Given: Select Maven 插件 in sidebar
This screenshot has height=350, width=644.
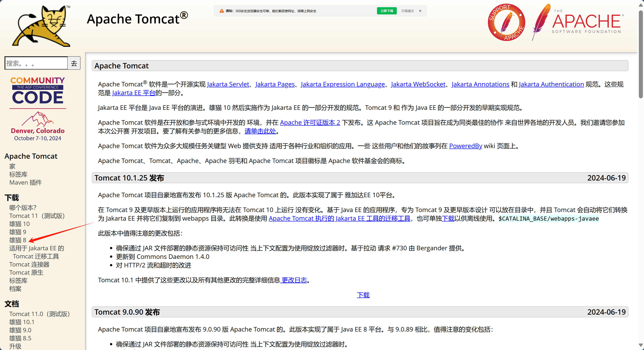Looking at the screenshot, I should (x=25, y=182).
